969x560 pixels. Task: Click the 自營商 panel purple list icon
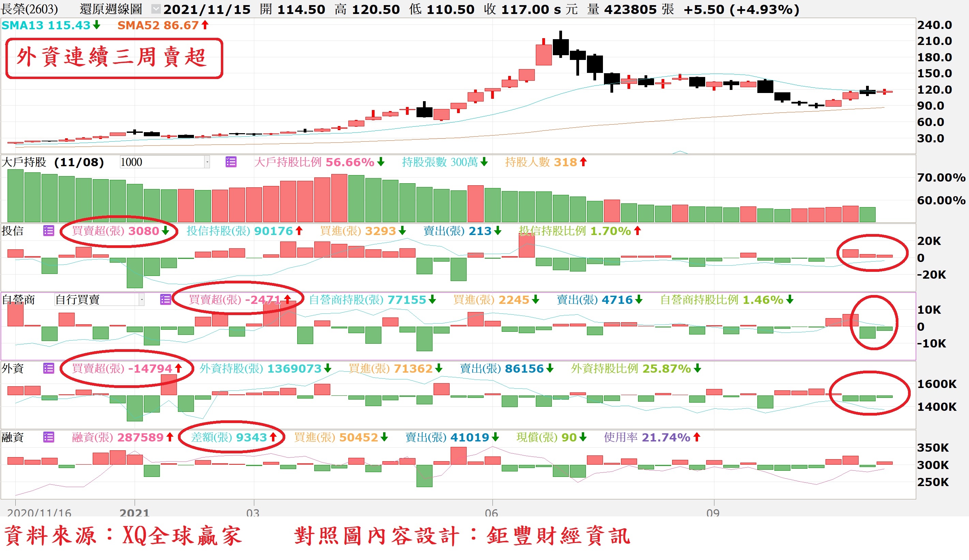click(165, 299)
